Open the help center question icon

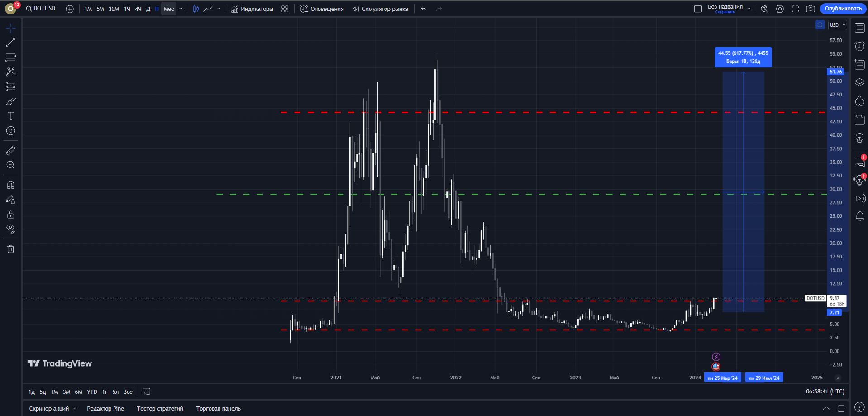tap(859, 407)
